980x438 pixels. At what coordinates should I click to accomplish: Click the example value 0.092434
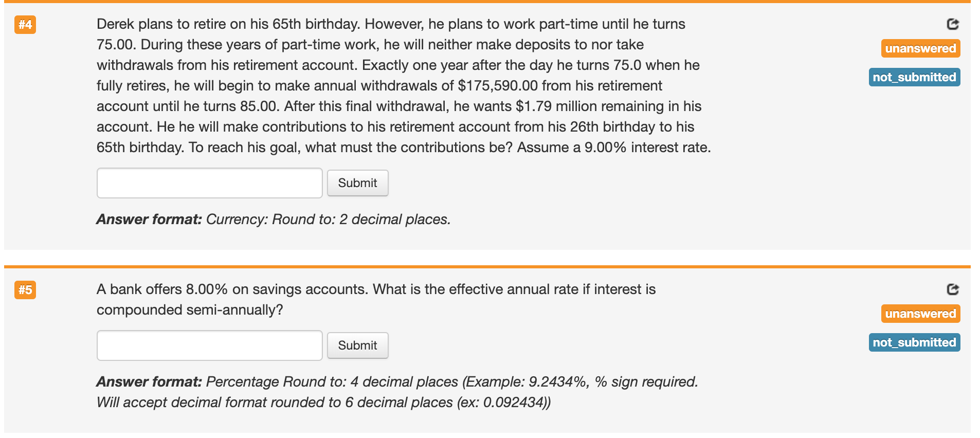(514, 403)
